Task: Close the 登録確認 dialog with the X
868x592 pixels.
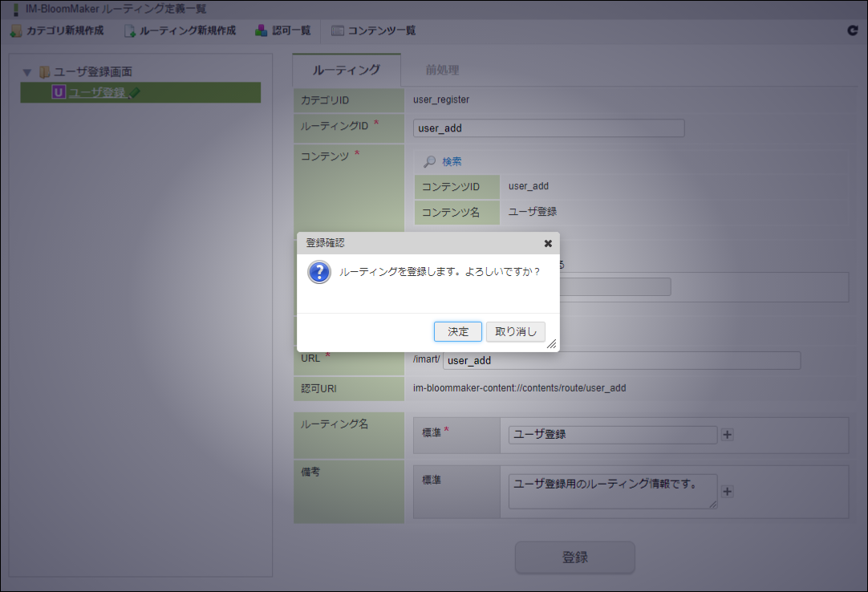Action: point(548,243)
